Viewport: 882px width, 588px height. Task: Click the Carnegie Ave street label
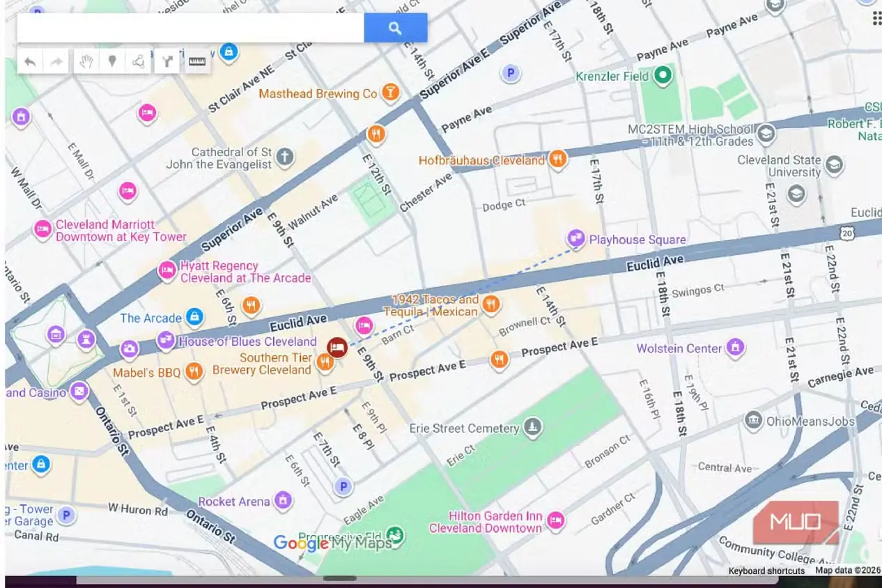tap(840, 377)
